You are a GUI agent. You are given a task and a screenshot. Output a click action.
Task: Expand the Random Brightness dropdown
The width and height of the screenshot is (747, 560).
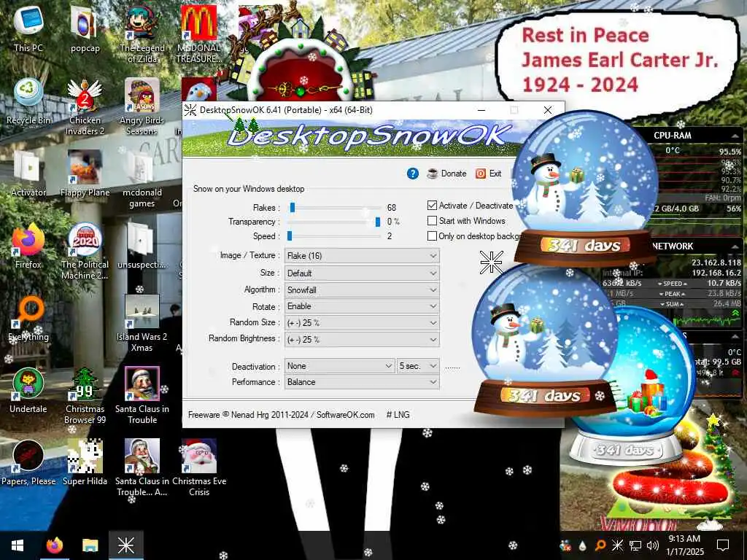[362, 340]
